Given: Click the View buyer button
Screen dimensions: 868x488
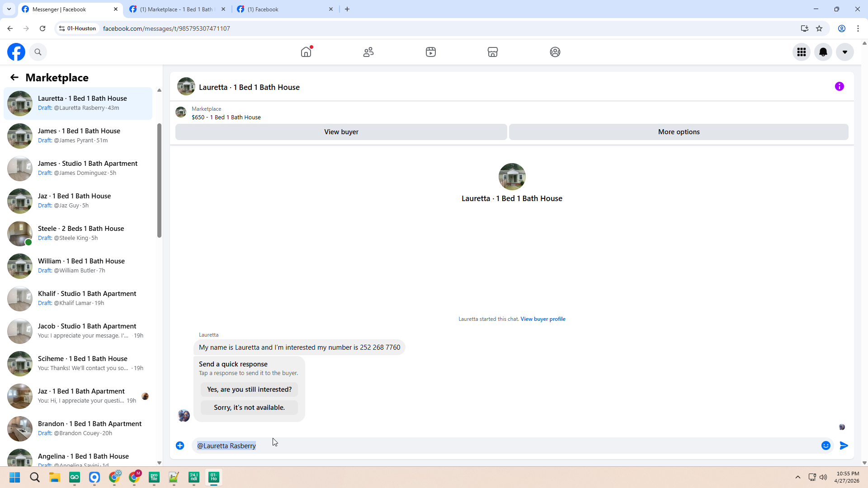Looking at the screenshot, I should tap(341, 132).
